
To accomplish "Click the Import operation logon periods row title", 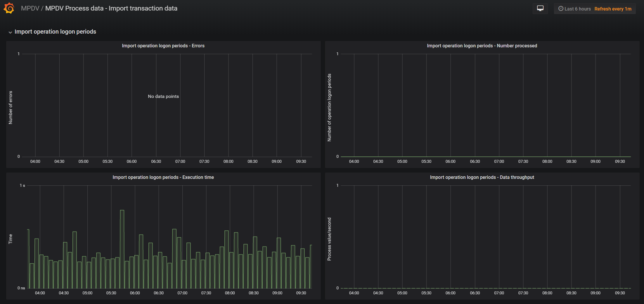I will click(x=55, y=32).
